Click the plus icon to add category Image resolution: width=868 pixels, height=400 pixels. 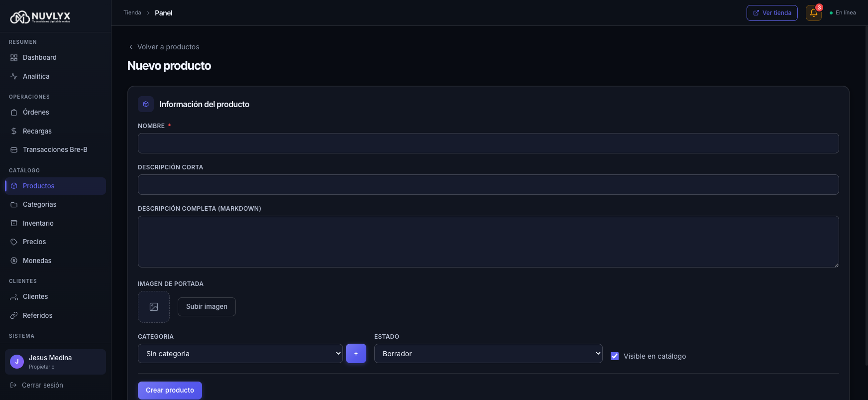point(356,354)
